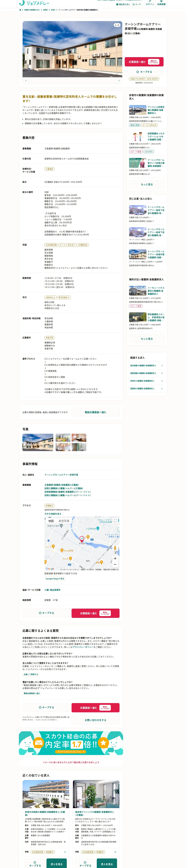
Task: Expand 滋賀県の看護師/准看護師求人 related link
Action: point(147,389)
